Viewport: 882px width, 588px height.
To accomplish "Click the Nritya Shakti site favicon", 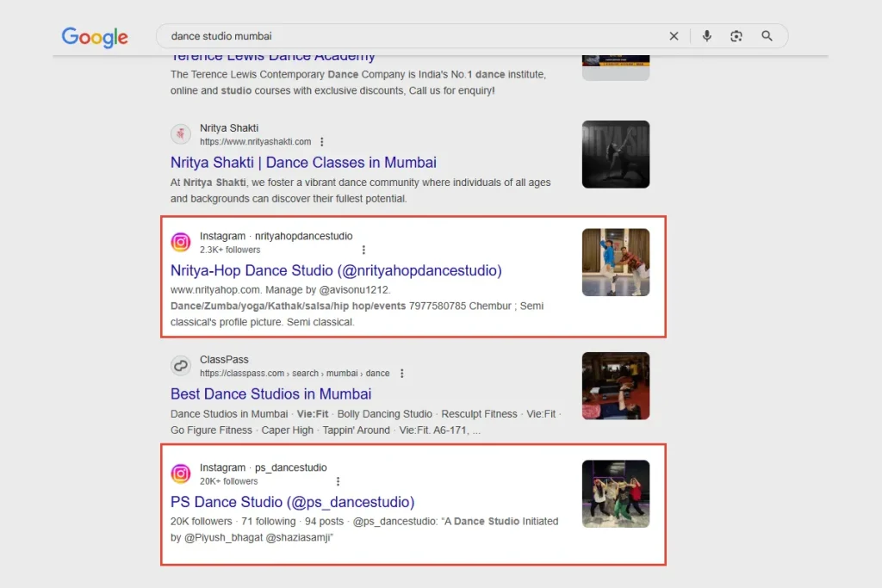I will (x=181, y=133).
